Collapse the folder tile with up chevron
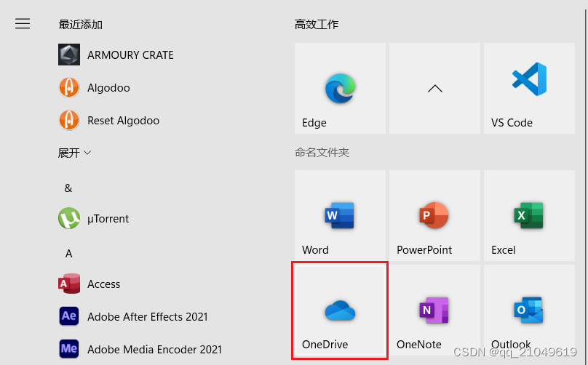Viewport: 588px width, 365px height. (435, 89)
